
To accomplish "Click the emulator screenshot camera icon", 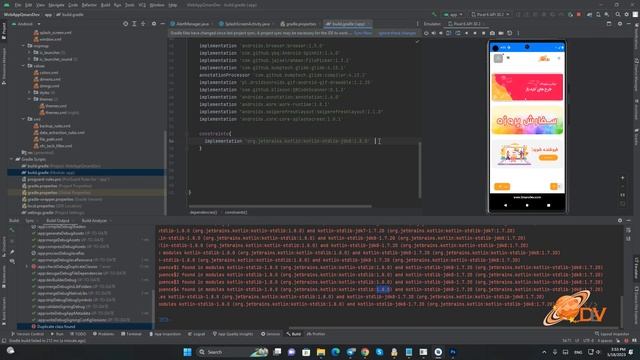I will (x=492, y=33).
